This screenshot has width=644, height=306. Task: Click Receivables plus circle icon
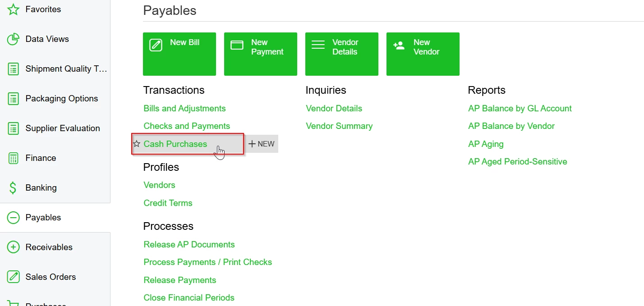[14, 247]
